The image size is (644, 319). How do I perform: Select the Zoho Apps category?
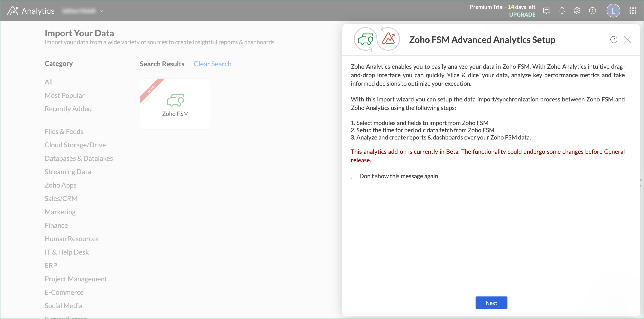[x=60, y=185]
